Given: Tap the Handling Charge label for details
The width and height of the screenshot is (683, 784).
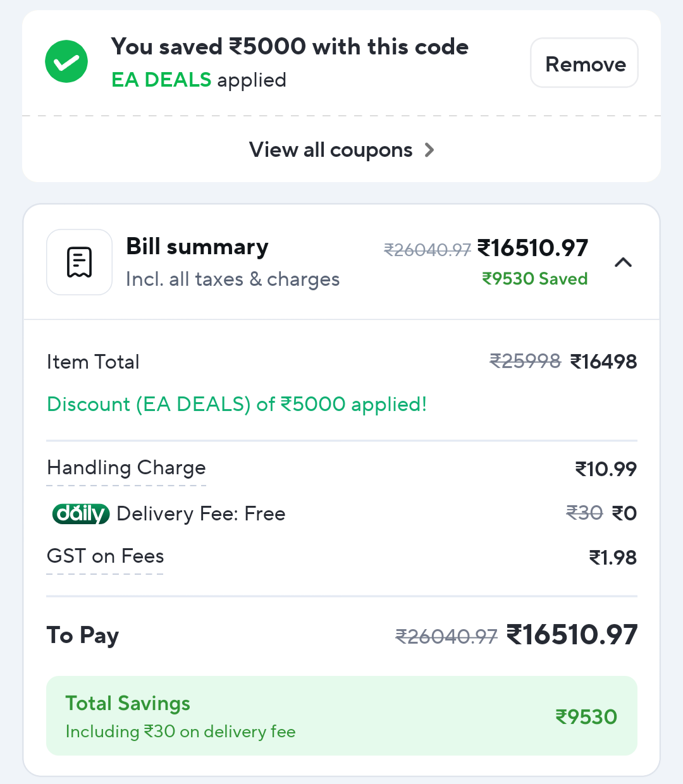Looking at the screenshot, I should click(x=126, y=468).
